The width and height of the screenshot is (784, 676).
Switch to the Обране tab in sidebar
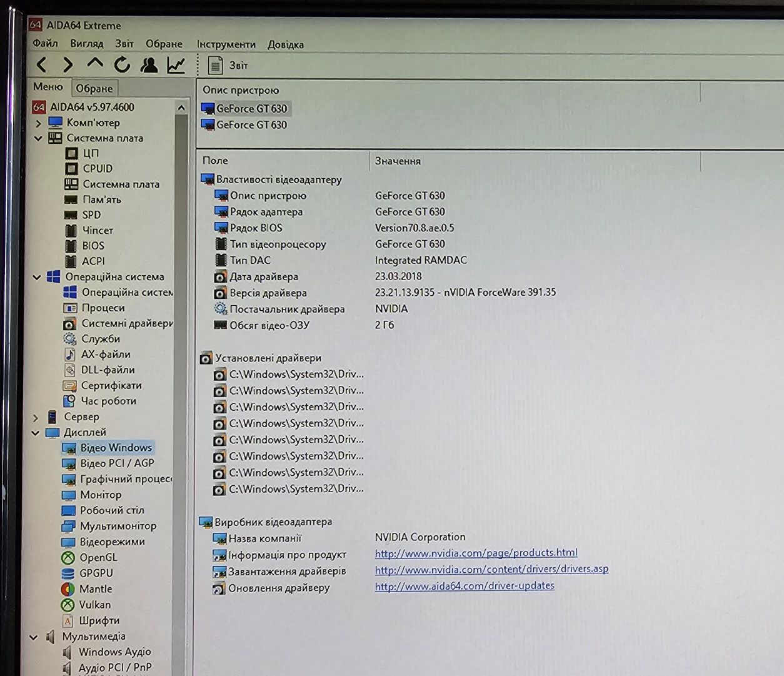click(94, 88)
